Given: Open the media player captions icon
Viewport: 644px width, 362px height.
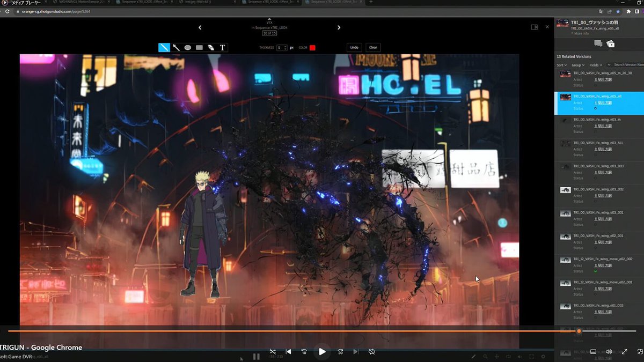Looking at the screenshot, I should [x=593, y=352].
